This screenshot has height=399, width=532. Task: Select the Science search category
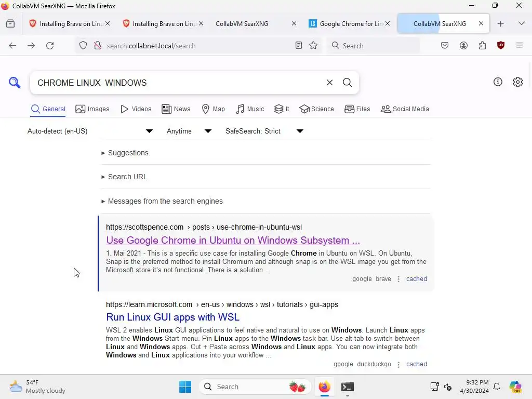(x=316, y=109)
